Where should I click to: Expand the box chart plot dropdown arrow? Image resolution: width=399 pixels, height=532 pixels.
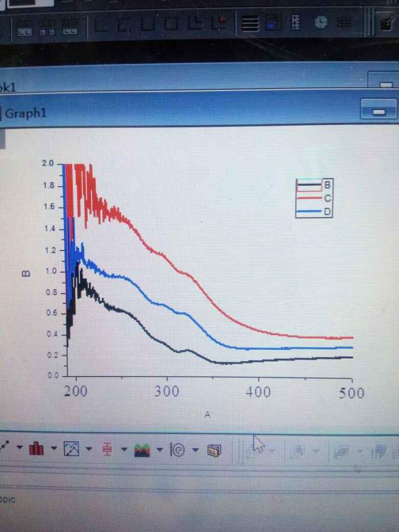[124, 449]
